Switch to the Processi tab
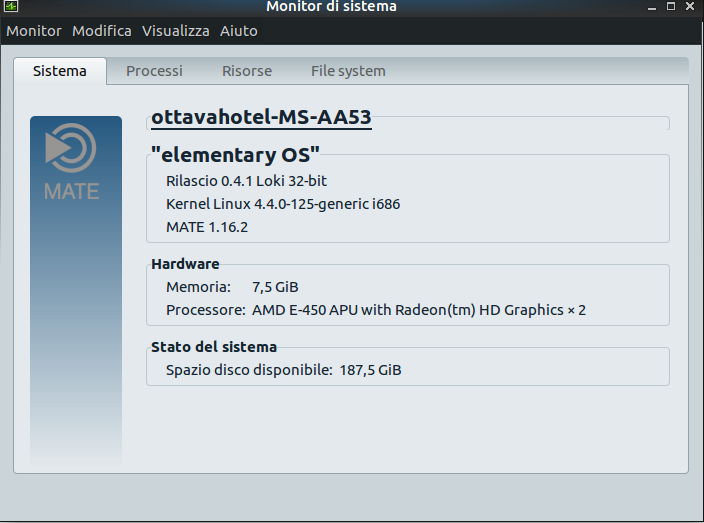Screen dimensions: 704x523 point(154,71)
